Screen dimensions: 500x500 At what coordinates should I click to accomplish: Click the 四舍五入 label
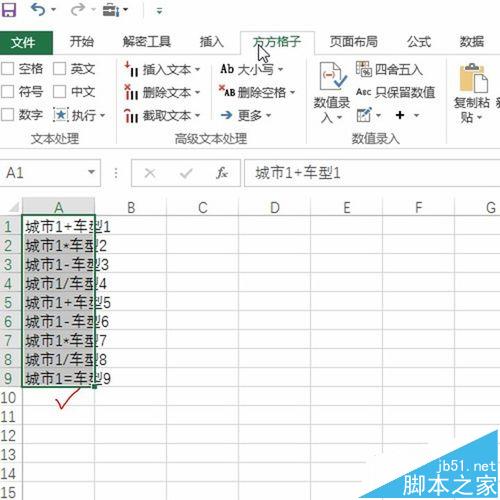pos(399,70)
